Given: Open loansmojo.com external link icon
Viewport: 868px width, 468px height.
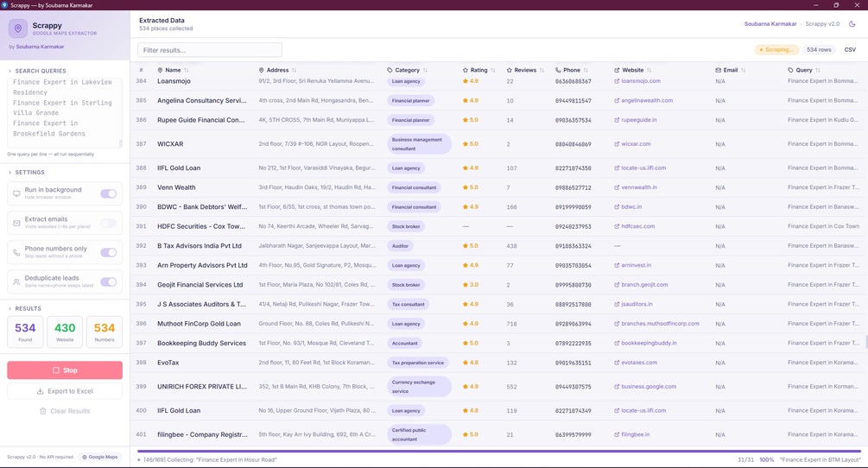Looking at the screenshot, I should pyautogui.click(x=617, y=81).
